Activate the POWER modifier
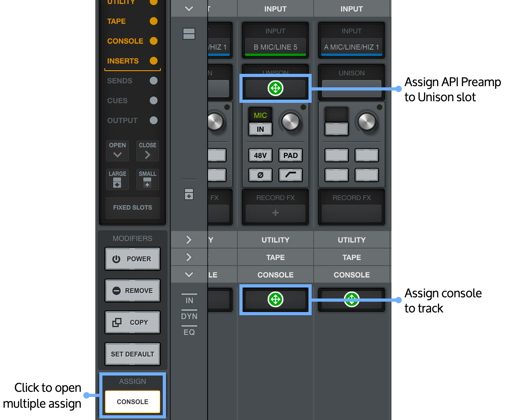The image size is (505, 420). pyautogui.click(x=133, y=259)
